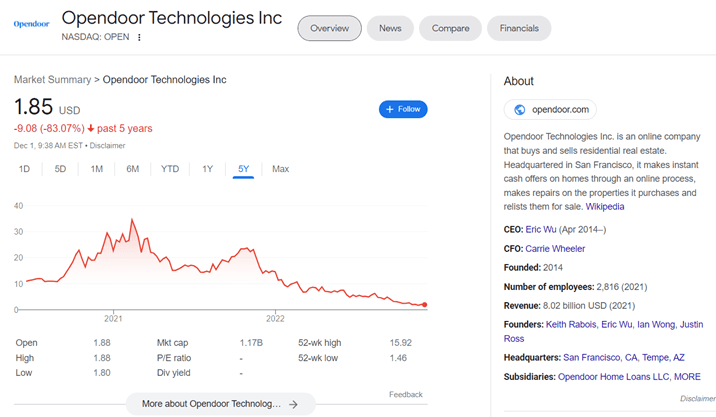716x417 pixels.
Task: Expand More about Opendoor Technologies section
Action: [x=211, y=404]
